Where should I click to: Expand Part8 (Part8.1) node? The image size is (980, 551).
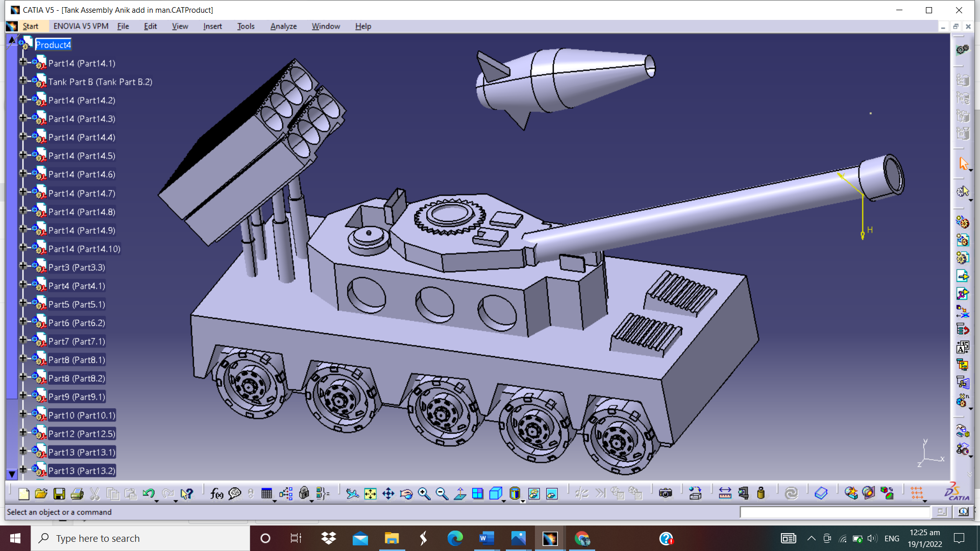pos(23,358)
